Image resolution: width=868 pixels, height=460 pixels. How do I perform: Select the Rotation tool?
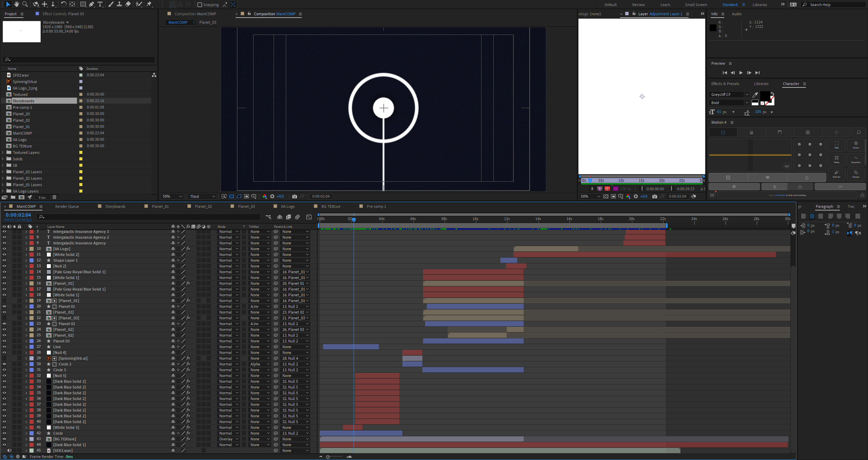[64, 4]
